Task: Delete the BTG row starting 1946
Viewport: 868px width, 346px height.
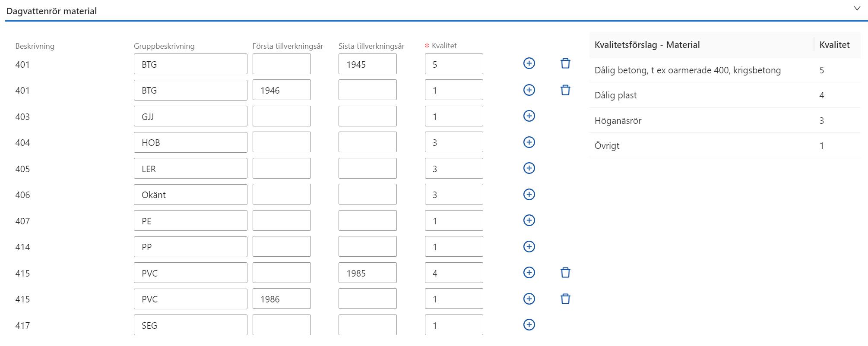Action: [565, 90]
